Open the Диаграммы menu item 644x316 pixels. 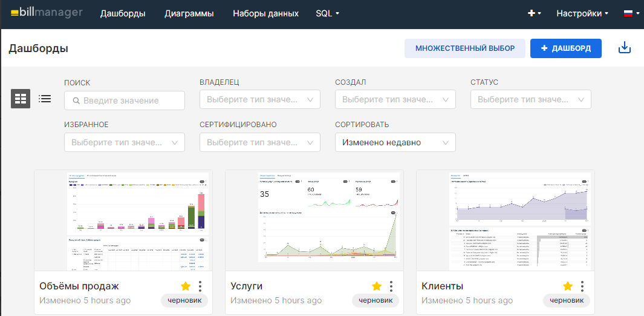[x=189, y=13]
